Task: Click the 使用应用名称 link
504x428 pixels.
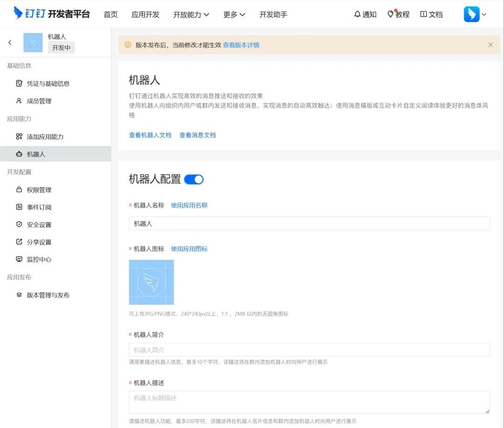Action: (189, 205)
